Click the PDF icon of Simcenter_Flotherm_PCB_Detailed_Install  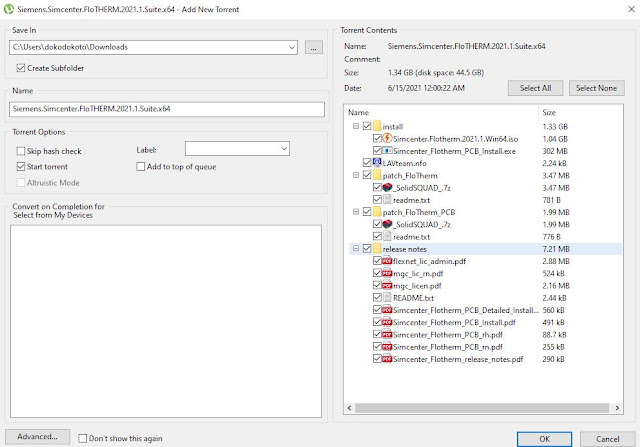click(x=387, y=310)
